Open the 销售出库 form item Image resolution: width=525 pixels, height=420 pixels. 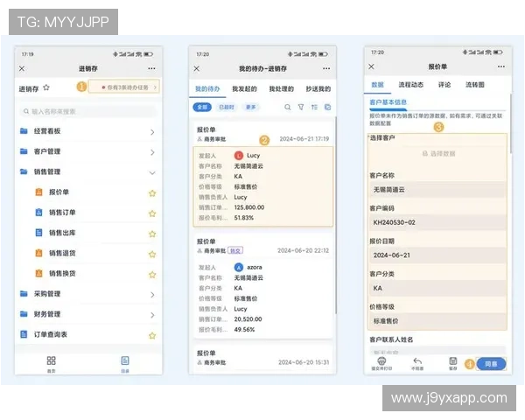[x=62, y=233]
